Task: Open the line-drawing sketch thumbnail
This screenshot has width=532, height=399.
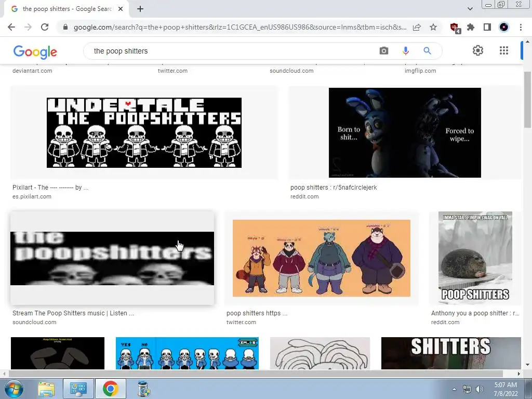Action: pos(320,353)
